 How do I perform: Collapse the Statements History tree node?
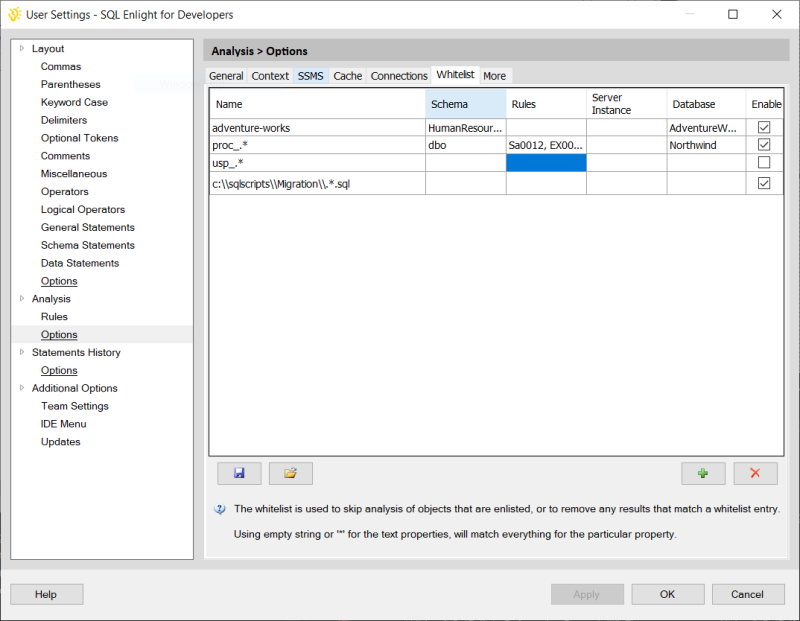(22, 352)
